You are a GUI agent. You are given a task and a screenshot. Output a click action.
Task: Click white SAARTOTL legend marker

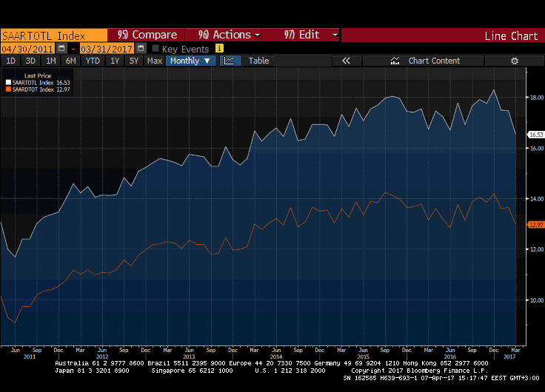tap(9, 82)
